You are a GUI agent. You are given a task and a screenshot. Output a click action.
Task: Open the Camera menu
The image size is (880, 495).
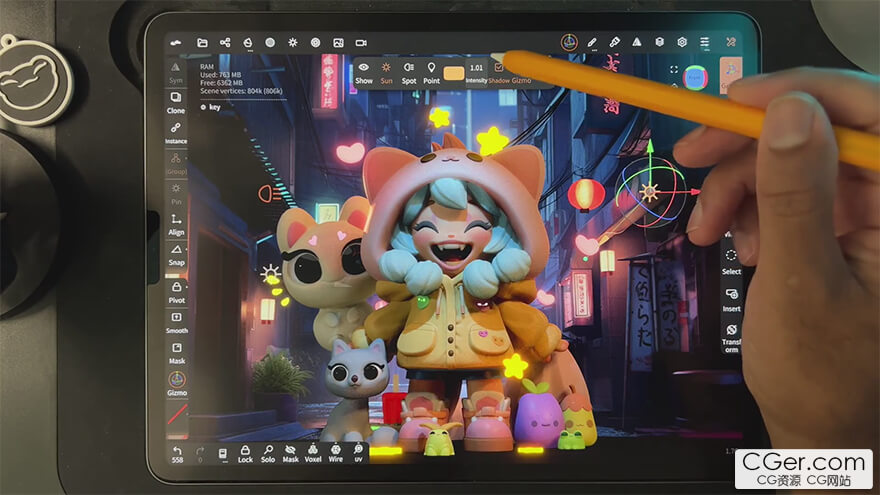(x=361, y=43)
